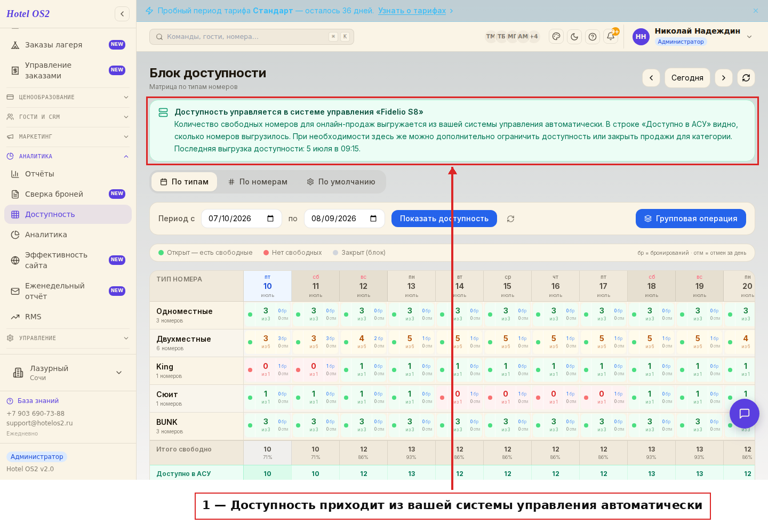Viewport: 768px width, 532px height.
Task: Open the Аналитика pie chart item
Action: 68,235
